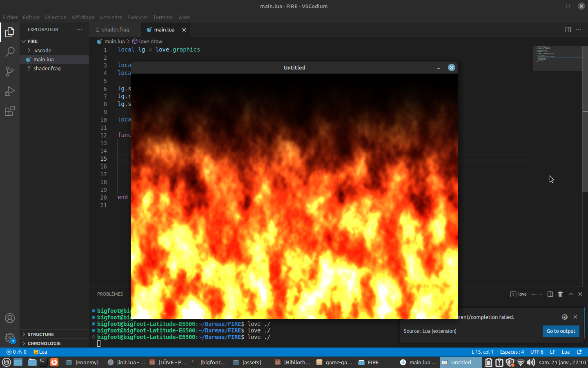588x368 pixels.
Task: Open Wi-Fi network tray icon
Action: click(x=520, y=362)
